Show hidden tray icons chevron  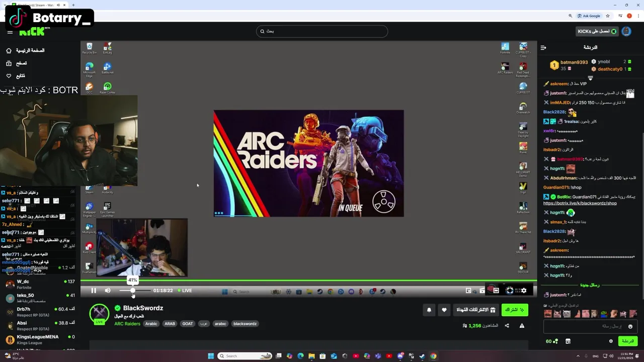pyautogui.click(x=578, y=356)
